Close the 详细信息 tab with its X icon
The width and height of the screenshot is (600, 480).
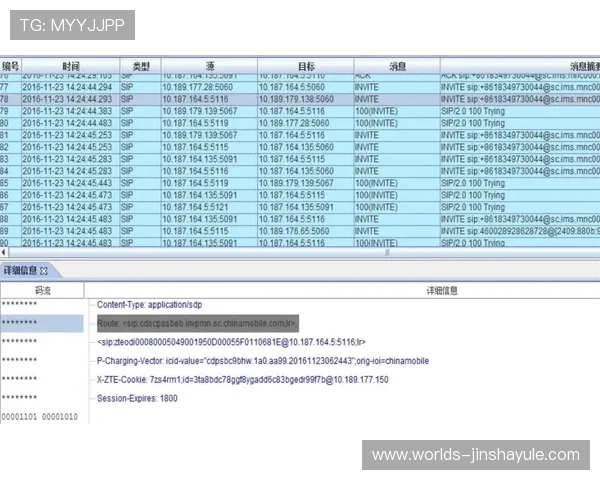coord(44,271)
